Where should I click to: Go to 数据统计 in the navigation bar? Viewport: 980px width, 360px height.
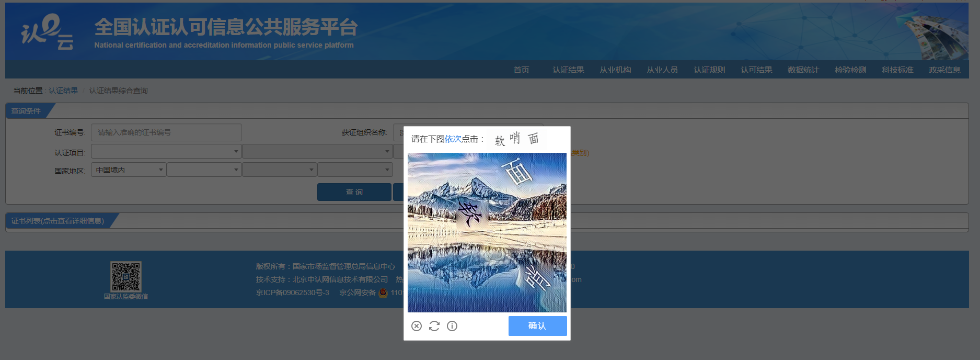tap(803, 70)
